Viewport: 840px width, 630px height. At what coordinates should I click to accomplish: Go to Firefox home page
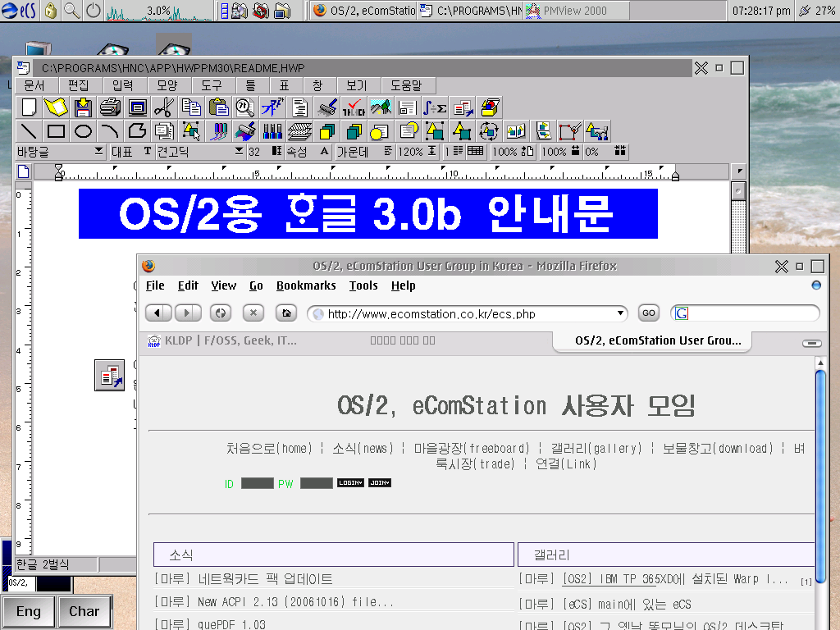point(286,313)
